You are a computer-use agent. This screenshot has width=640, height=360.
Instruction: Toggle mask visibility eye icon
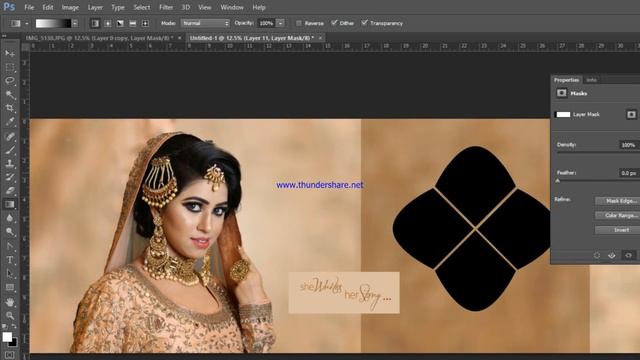click(629, 255)
